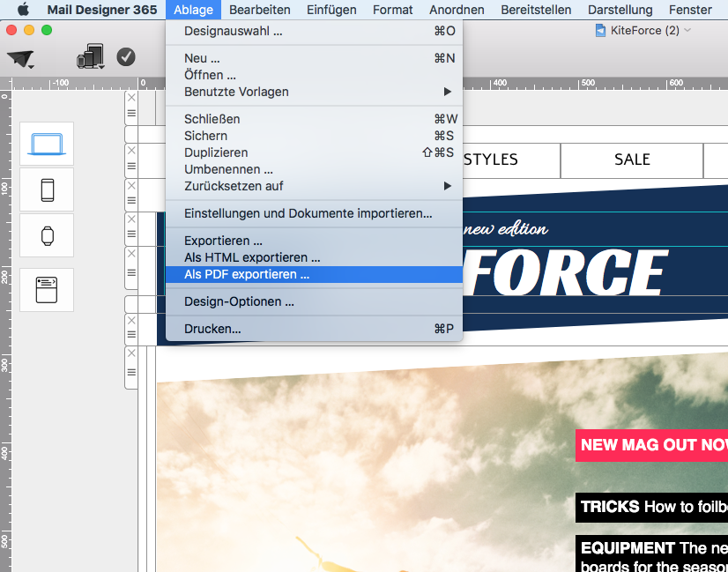Click the checkmark design check icon
Viewport: 728px width, 572px height.
(x=126, y=57)
